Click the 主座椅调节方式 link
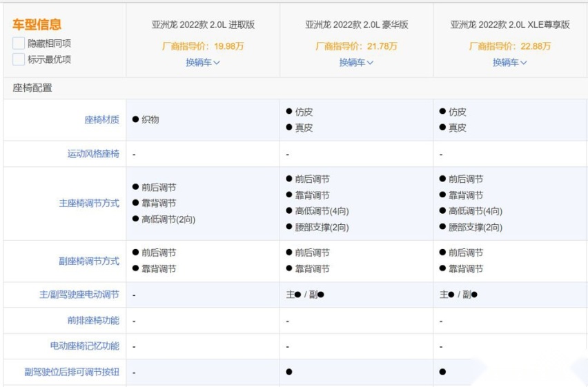 [x=89, y=204]
